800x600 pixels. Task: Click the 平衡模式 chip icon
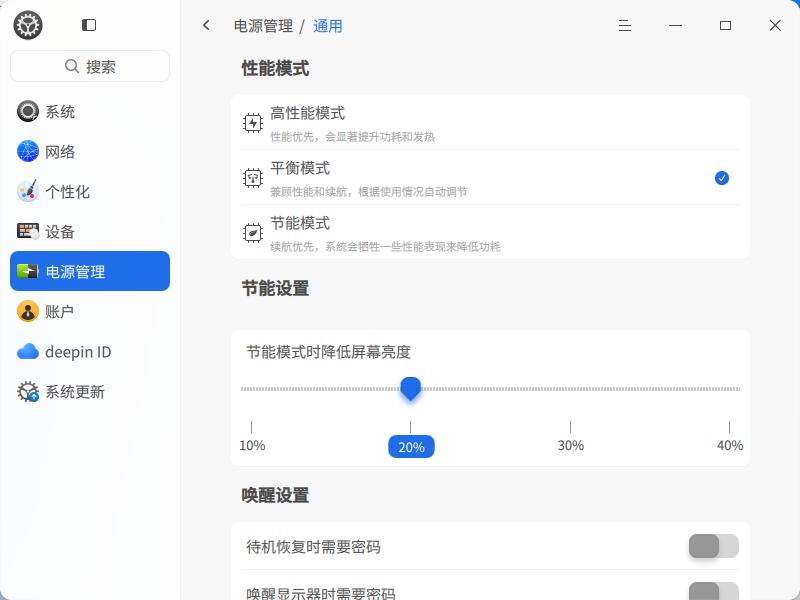tap(253, 178)
